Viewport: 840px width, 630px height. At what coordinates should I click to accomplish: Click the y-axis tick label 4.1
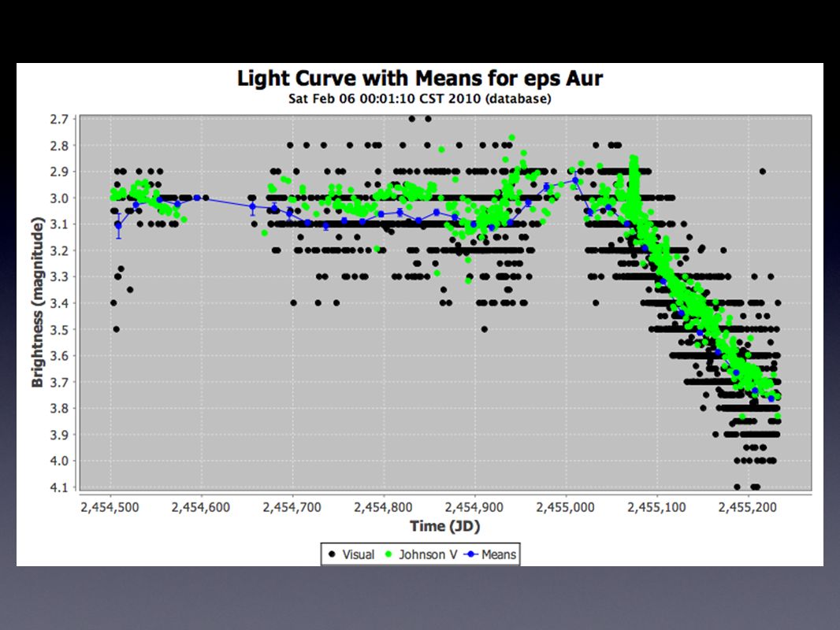59,487
